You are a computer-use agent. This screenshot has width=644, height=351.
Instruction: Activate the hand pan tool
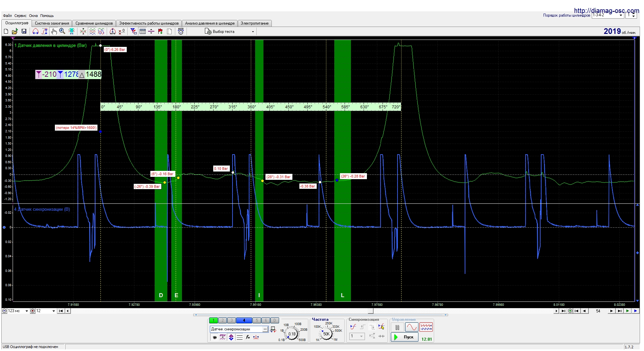pos(54,31)
